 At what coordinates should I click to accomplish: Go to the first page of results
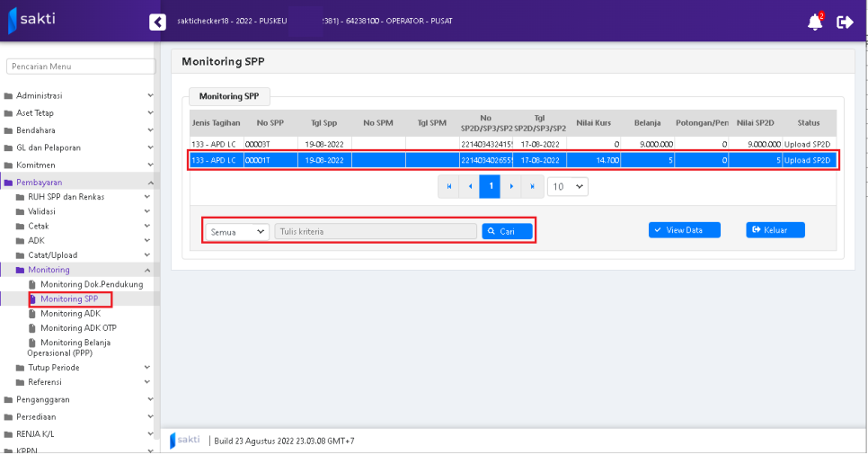pyautogui.click(x=448, y=187)
